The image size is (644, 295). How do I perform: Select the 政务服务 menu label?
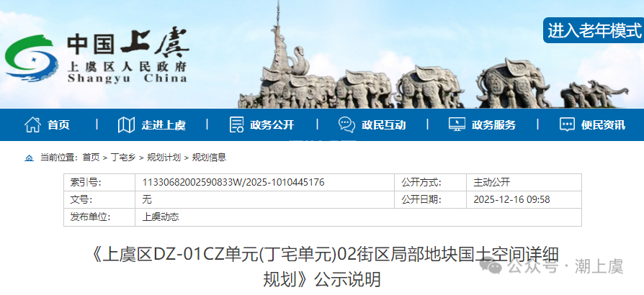click(493, 125)
